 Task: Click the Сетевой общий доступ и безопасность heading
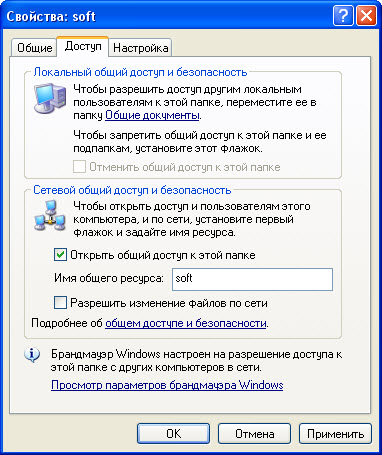coord(132,190)
